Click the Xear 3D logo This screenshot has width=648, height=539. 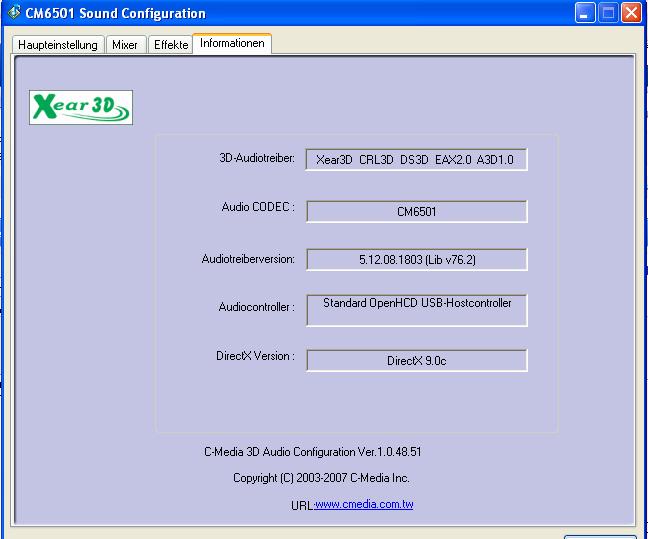(81, 107)
